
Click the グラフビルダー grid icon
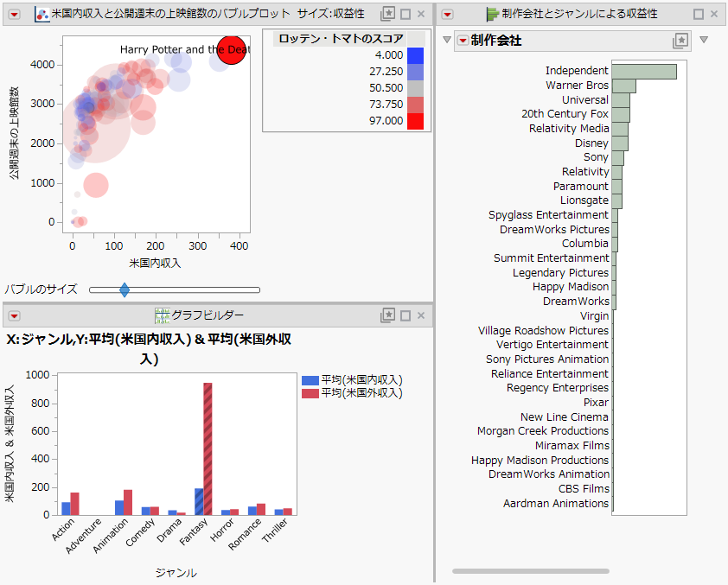(x=162, y=315)
